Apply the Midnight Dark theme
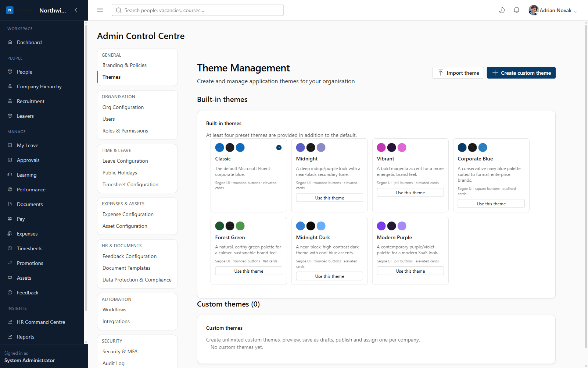Viewport: 588px width, 368px height. coord(330,276)
